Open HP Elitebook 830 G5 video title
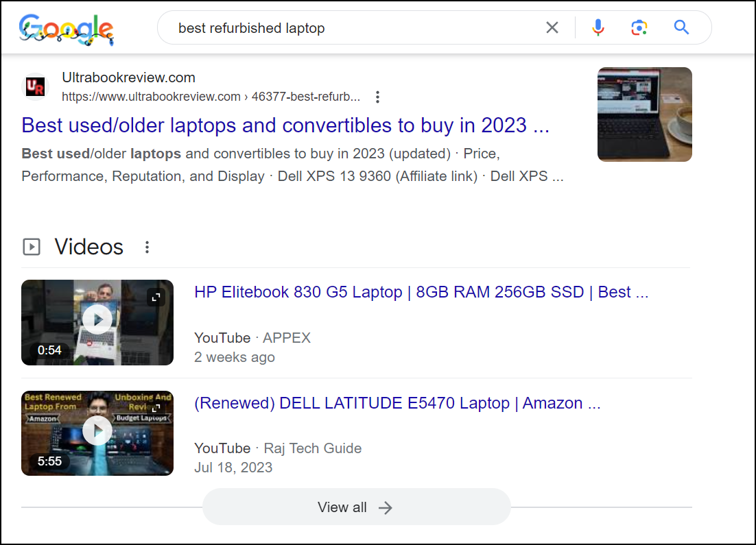Screen dimensions: 756x545 [x=421, y=292]
